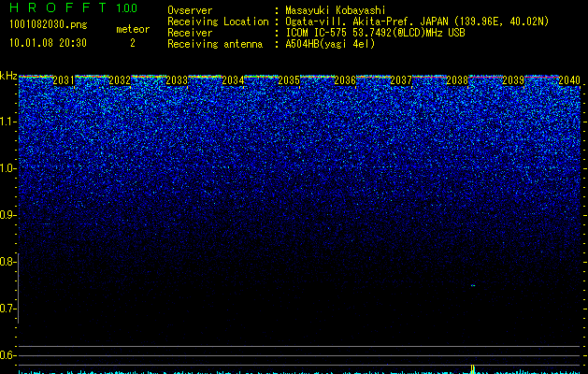Click the 1.0 kHz axis label

(x=8, y=168)
